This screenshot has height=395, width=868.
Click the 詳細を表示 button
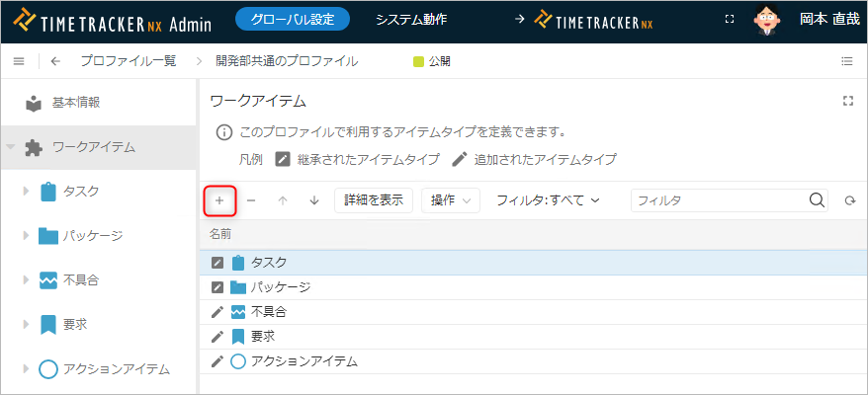click(x=374, y=200)
